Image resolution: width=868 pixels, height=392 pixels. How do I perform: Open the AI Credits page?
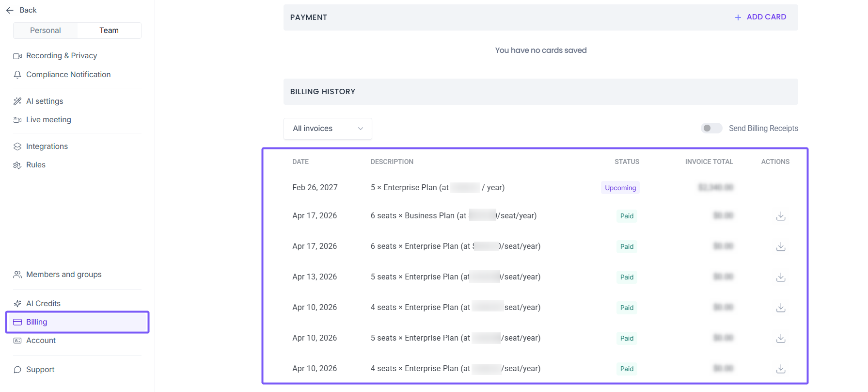point(43,304)
